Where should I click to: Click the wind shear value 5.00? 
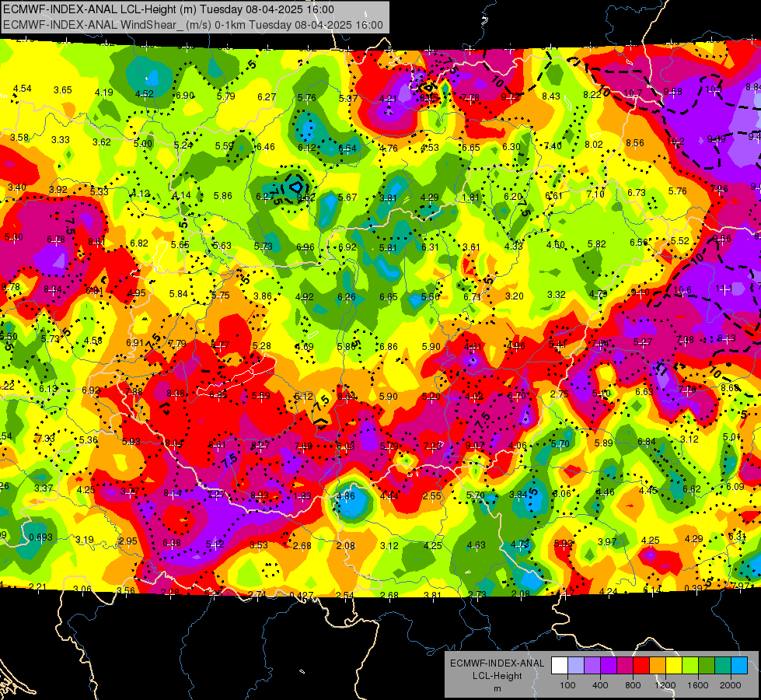143,144
